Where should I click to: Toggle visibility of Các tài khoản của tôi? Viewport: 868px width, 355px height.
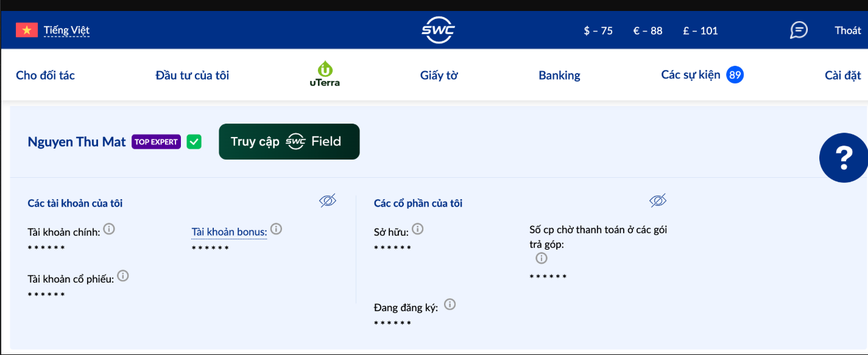(x=328, y=201)
